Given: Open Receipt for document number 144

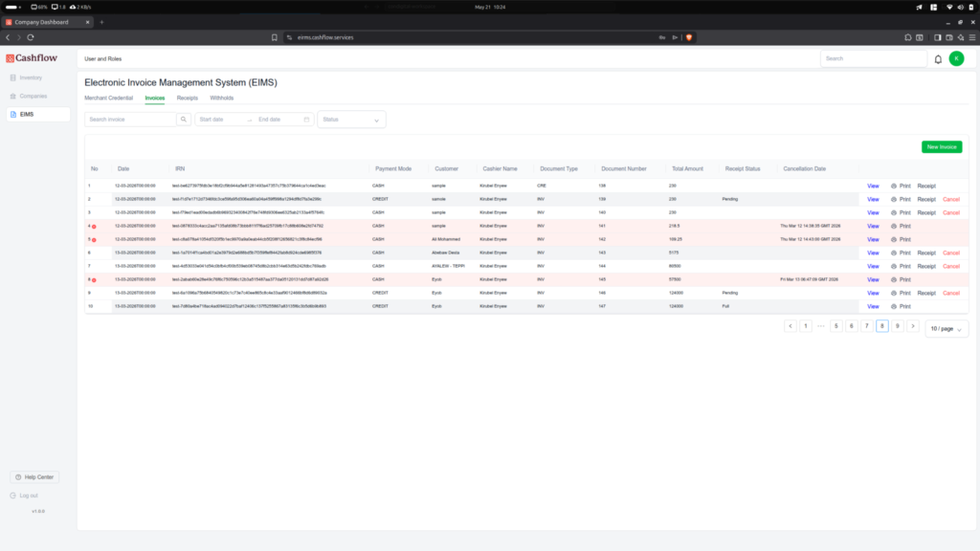Looking at the screenshot, I should pyautogui.click(x=926, y=267).
